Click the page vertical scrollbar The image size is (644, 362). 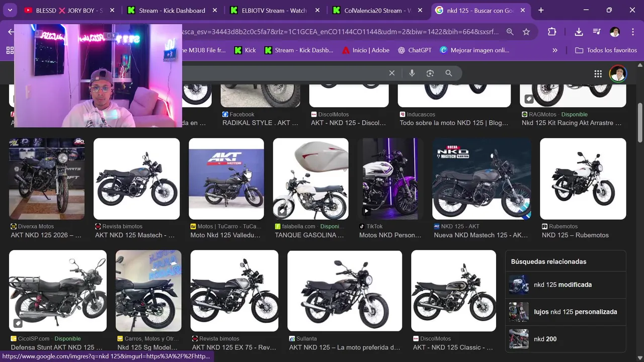click(640, 123)
